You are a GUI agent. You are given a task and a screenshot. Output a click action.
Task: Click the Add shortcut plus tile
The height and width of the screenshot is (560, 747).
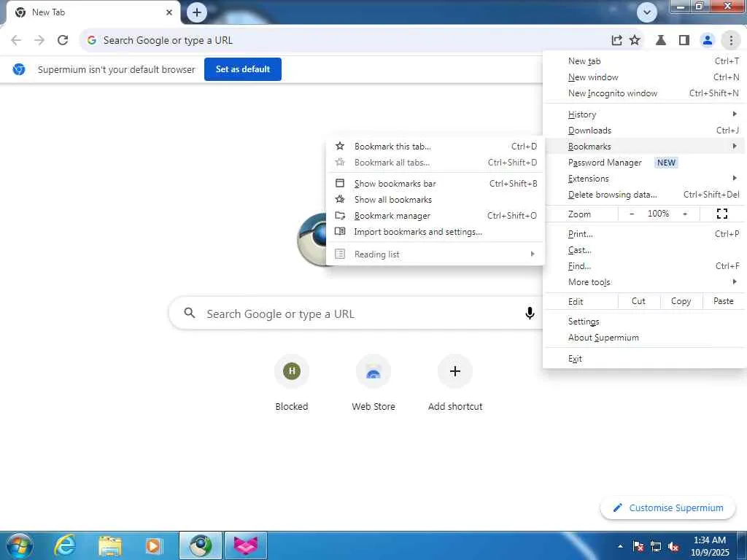coord(455,383)
